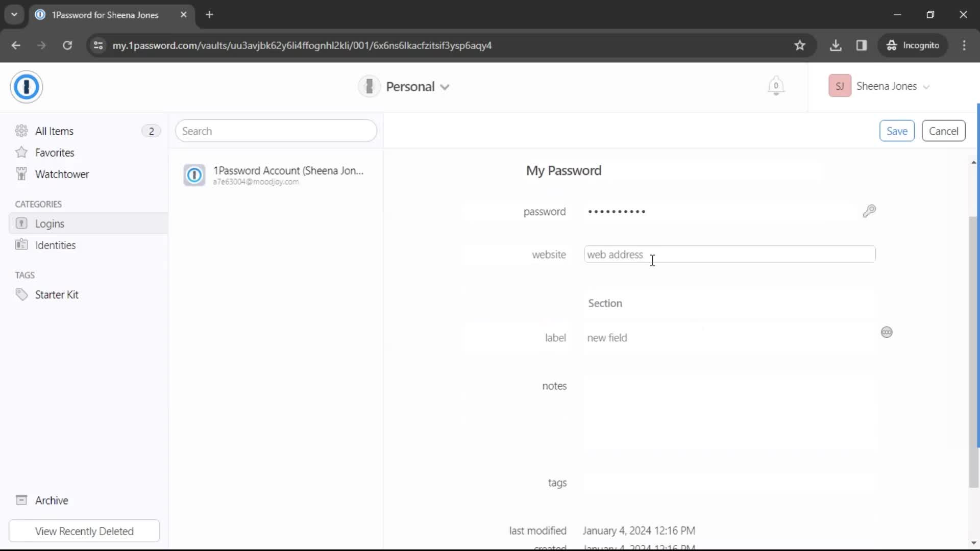Viewport: 980px width, 551px height.
Task: Click the Starter Kit tag icon
Action: (21, 295)
